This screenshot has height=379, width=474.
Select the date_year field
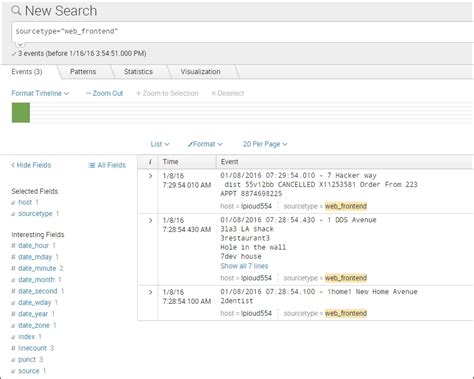click(33, 314)
